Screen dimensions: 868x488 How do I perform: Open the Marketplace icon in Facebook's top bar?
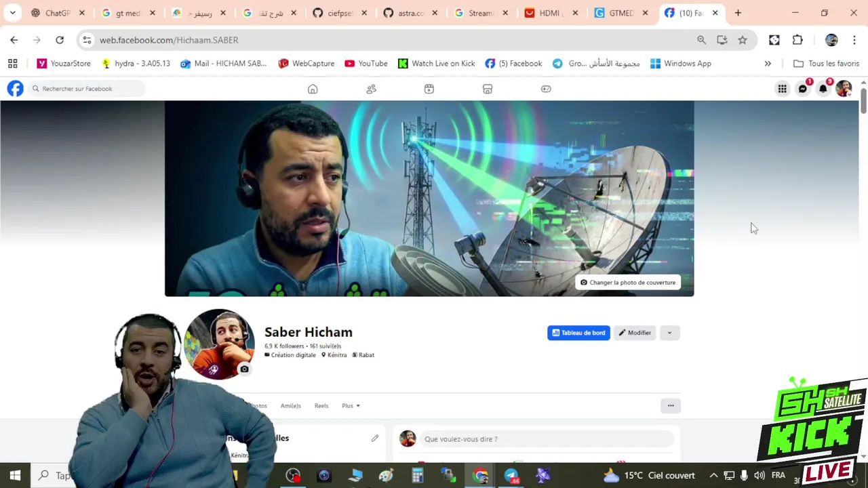(488, 89)
